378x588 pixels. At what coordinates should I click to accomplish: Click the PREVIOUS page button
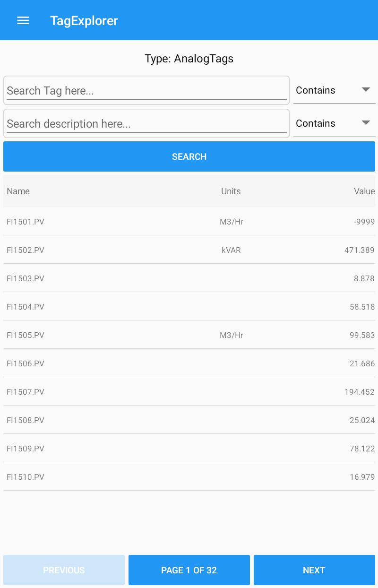pyautogui.click(x=64, y=570)
